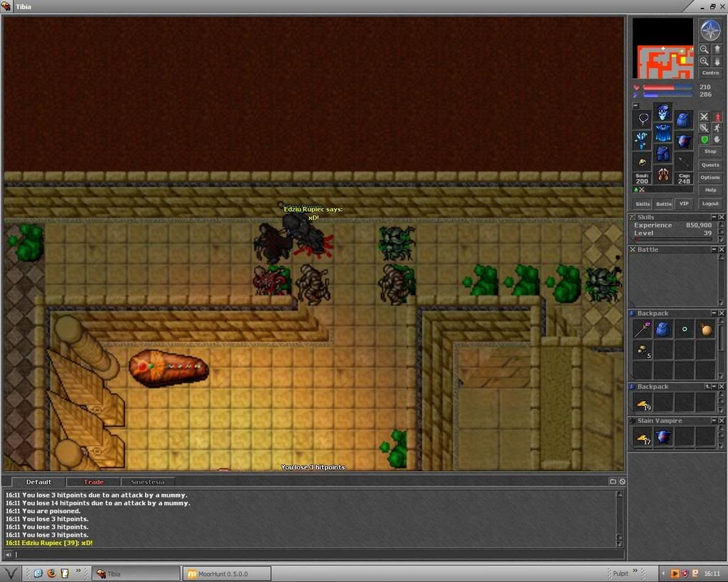
Task: Switch to Default chat tab
Action: coord(38,482)
